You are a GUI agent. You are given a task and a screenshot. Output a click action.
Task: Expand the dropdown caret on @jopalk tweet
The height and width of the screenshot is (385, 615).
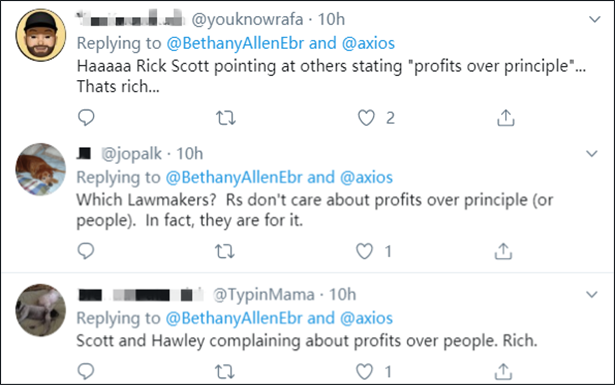[x=592, y=154]
